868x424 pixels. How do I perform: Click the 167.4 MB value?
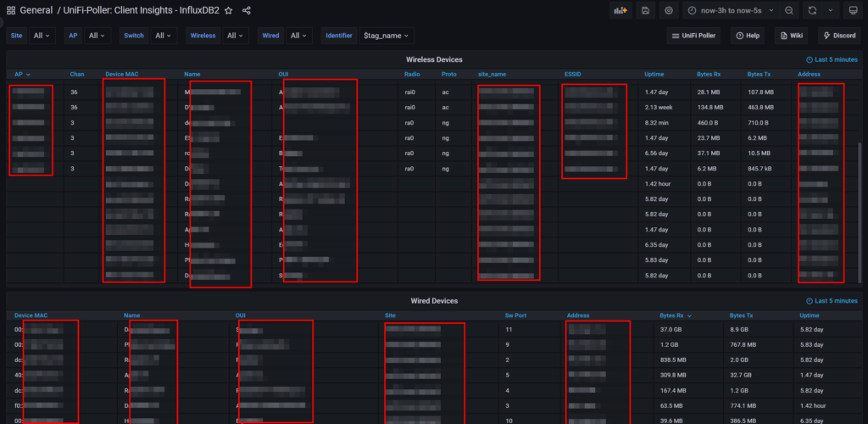[x=672, y=390]
